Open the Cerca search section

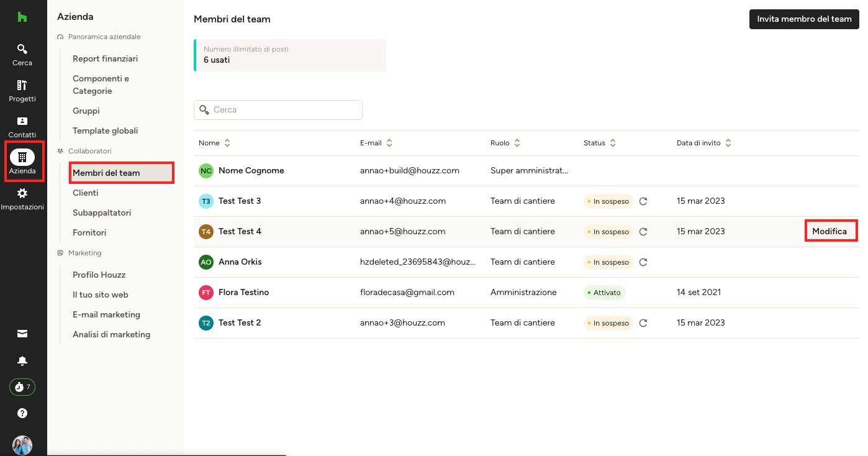(22, 55)
